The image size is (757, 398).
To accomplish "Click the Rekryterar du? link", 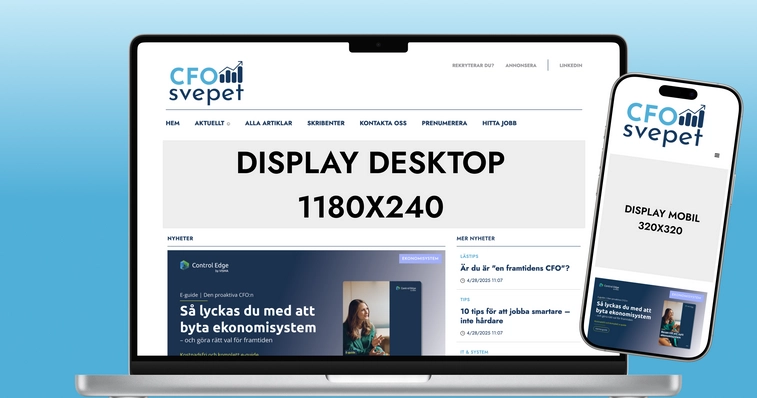I will point(473,65).
